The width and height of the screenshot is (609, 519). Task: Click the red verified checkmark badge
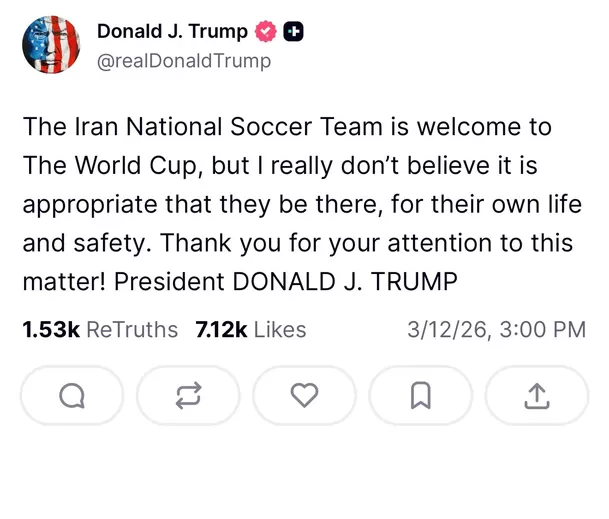[266, 31]
